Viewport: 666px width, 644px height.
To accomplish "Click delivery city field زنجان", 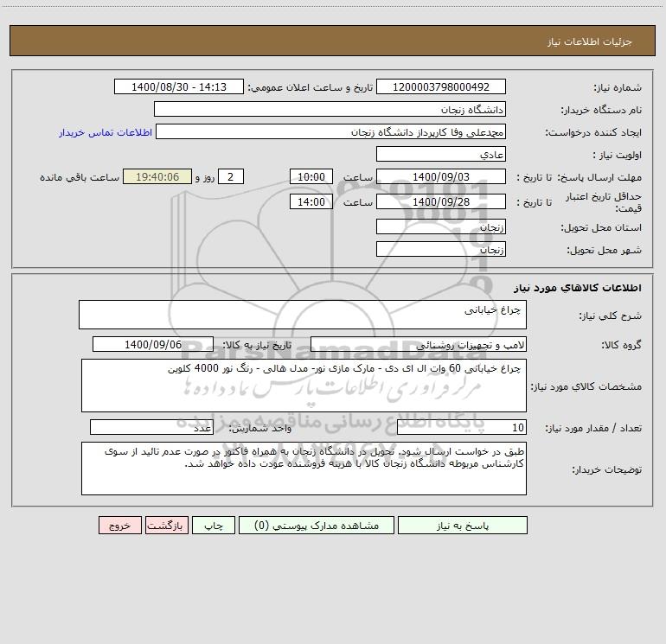I will point(441,249).
